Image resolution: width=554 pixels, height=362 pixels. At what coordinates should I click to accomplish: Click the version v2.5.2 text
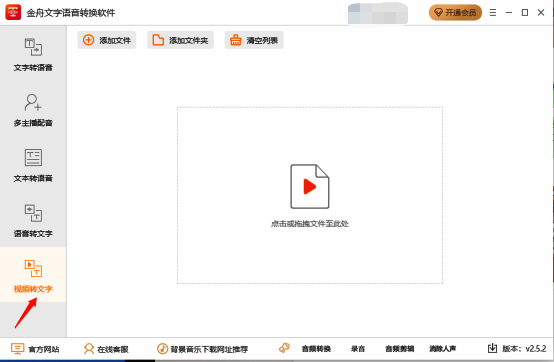tap(524, 349)
